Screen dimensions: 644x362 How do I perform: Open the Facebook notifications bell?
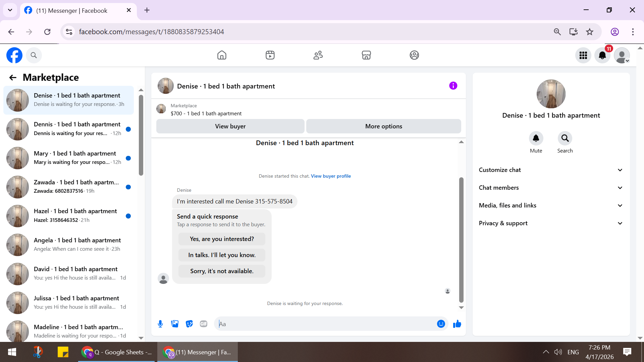(602, 55)
